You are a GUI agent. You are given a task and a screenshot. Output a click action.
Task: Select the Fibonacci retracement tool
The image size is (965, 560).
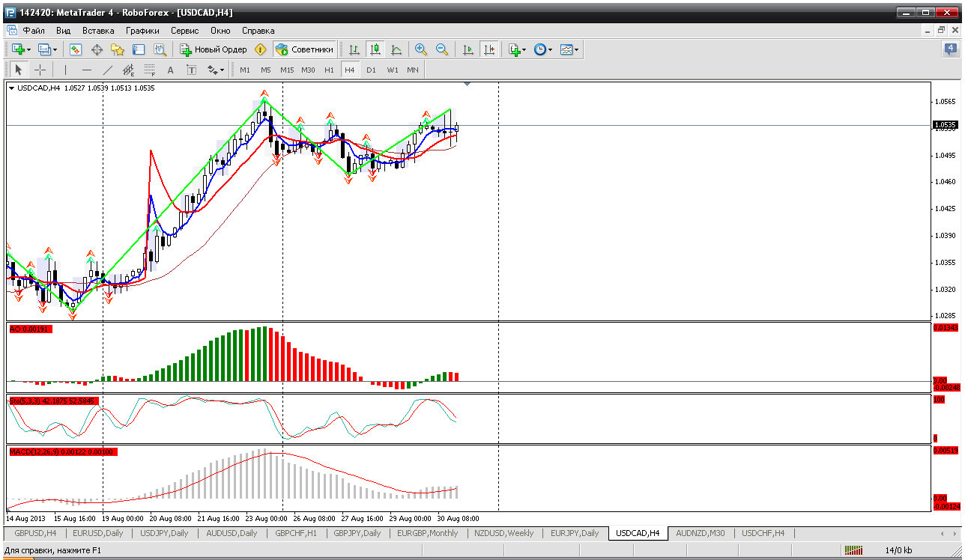149,70
